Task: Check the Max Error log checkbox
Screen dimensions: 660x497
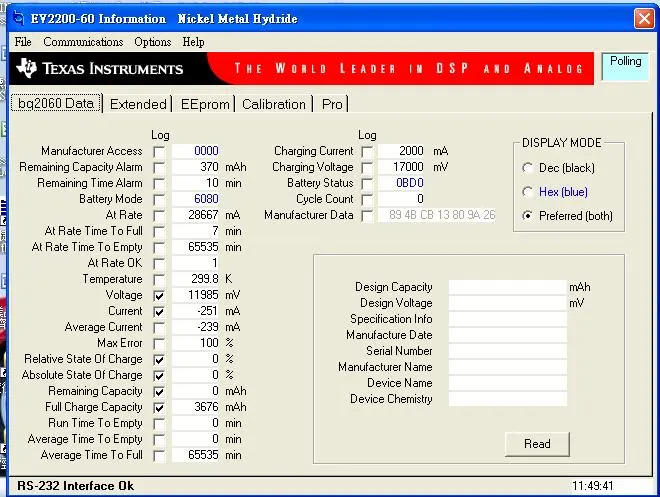Action: pos(159,343)
